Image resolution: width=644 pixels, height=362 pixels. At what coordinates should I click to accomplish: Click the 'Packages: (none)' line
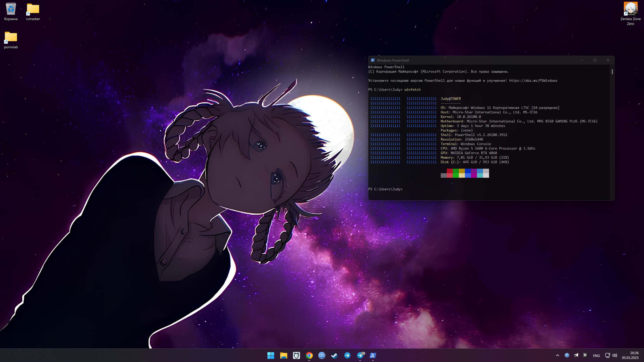tap(457, 130)
